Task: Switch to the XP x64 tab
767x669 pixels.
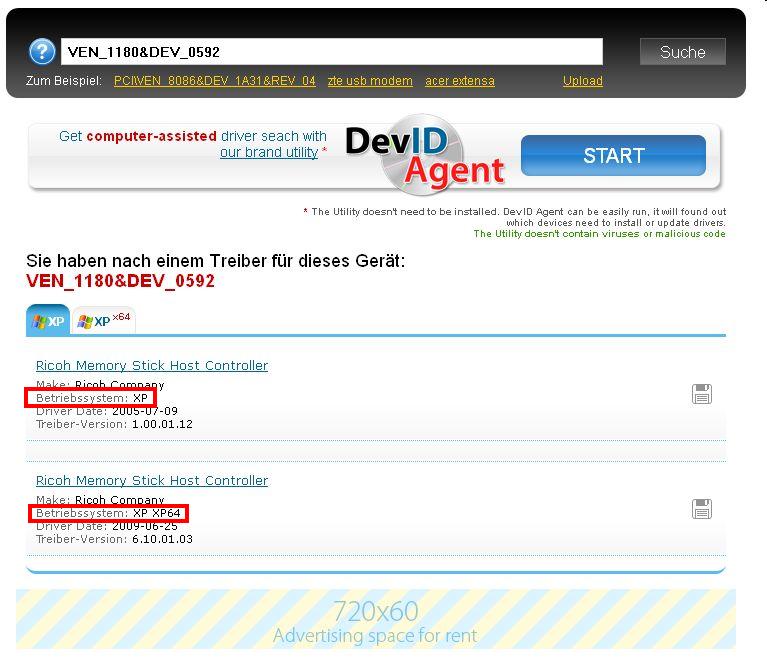Action: click(x=104, y=321)
